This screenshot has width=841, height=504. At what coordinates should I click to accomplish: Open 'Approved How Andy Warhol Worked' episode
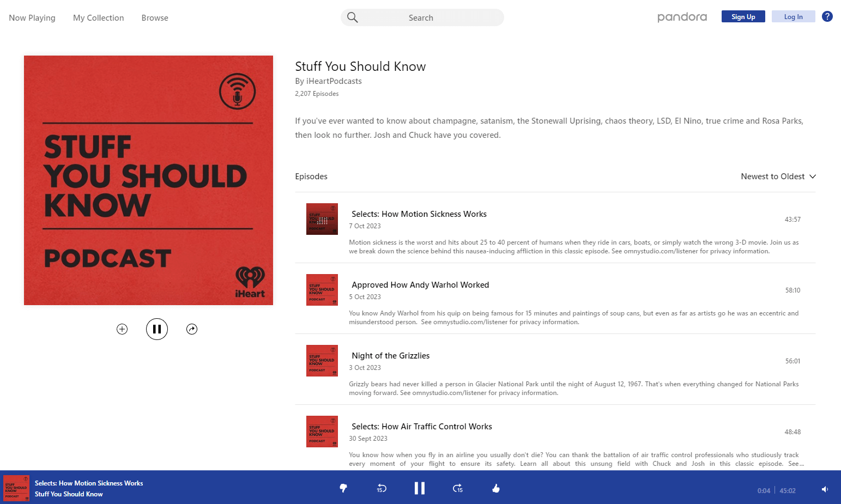[x=420, y=285]
